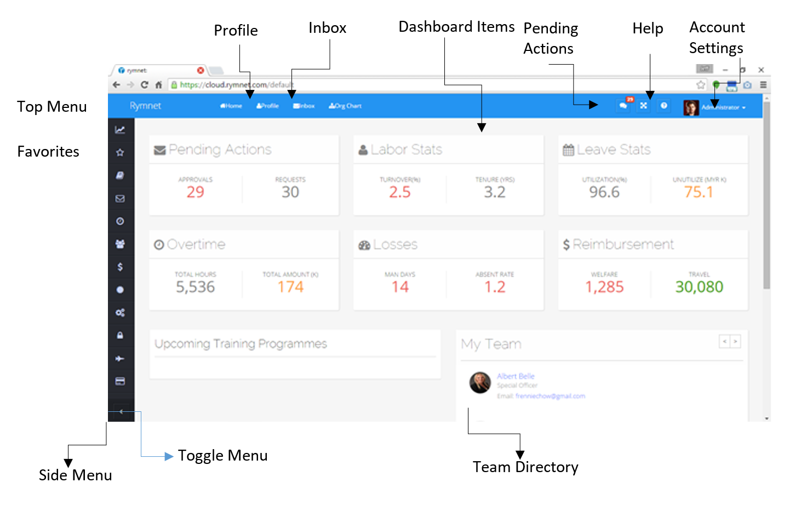Select the airplane icon in sidebar

tap(120, 359)
